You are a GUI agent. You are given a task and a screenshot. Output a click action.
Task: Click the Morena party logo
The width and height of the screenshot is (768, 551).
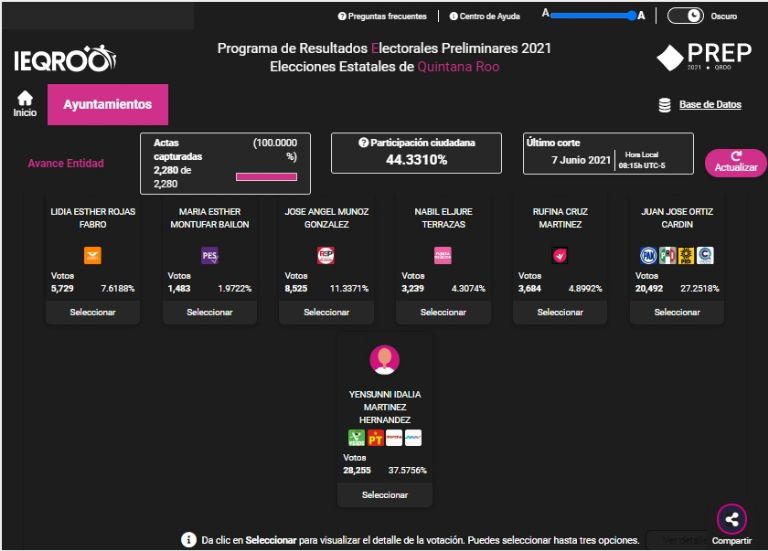394,438
